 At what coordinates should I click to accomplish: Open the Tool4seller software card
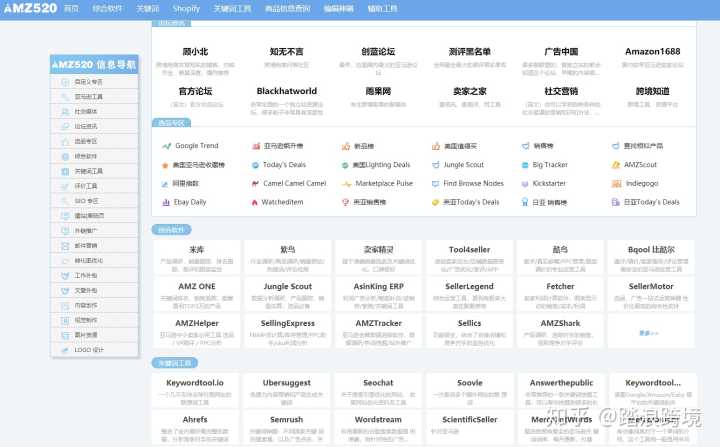[469, 257]
